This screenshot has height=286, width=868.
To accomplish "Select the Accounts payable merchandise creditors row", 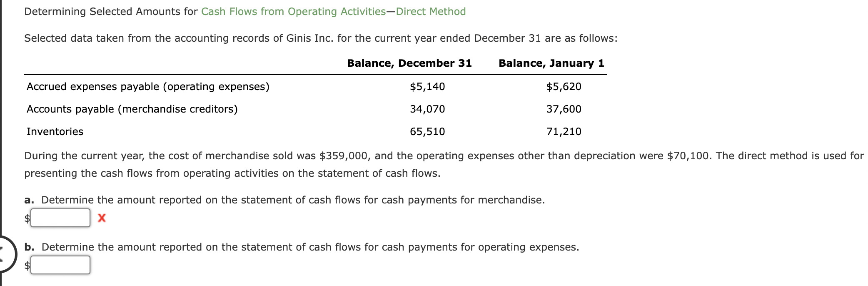I will [132, 109].
